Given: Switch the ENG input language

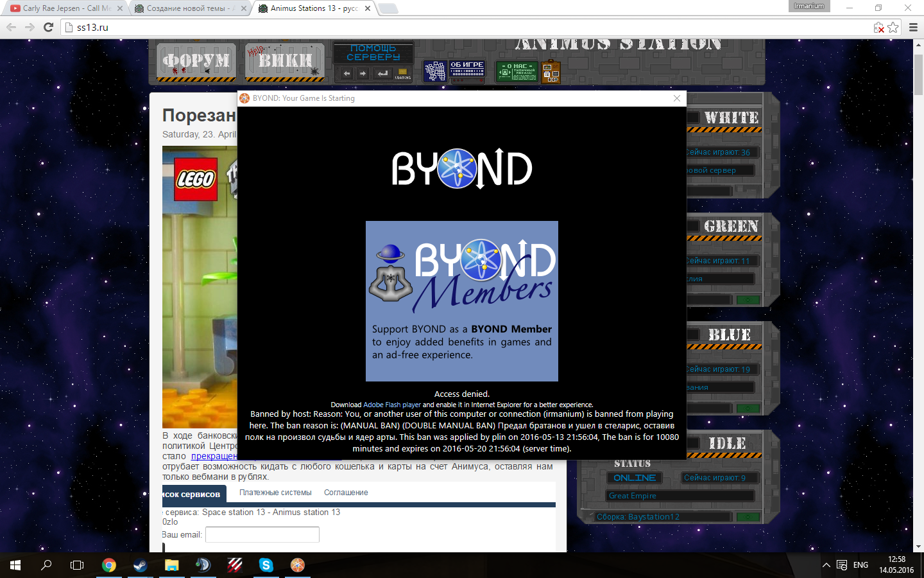Looking at the screenshot, I should [x=860, y=565].
